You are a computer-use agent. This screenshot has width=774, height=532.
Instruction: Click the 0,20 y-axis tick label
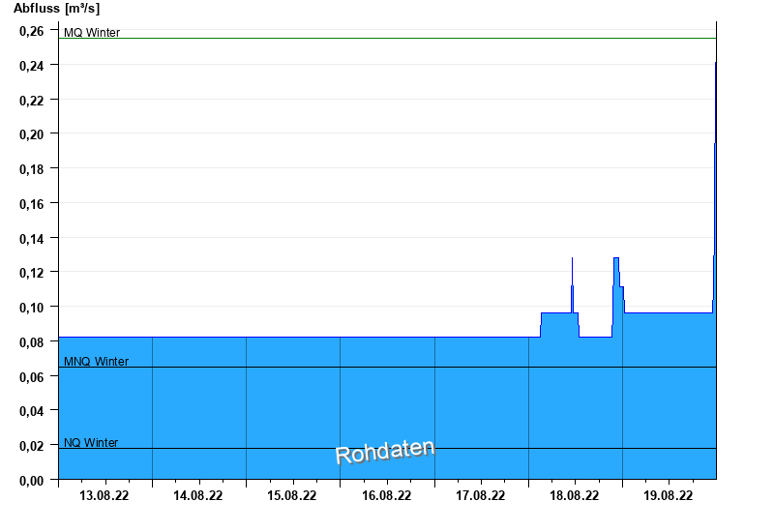coord(32,134)
